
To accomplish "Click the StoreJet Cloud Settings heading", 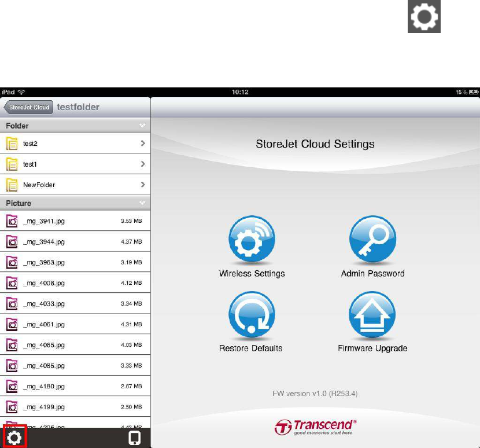I will click(x=315, y=144).
